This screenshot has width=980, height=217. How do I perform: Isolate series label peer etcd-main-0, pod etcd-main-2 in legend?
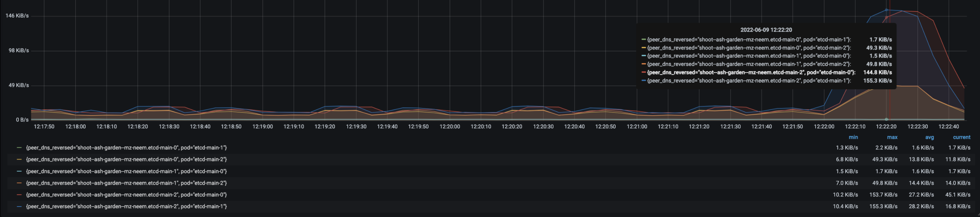click(x=126, y=159)
